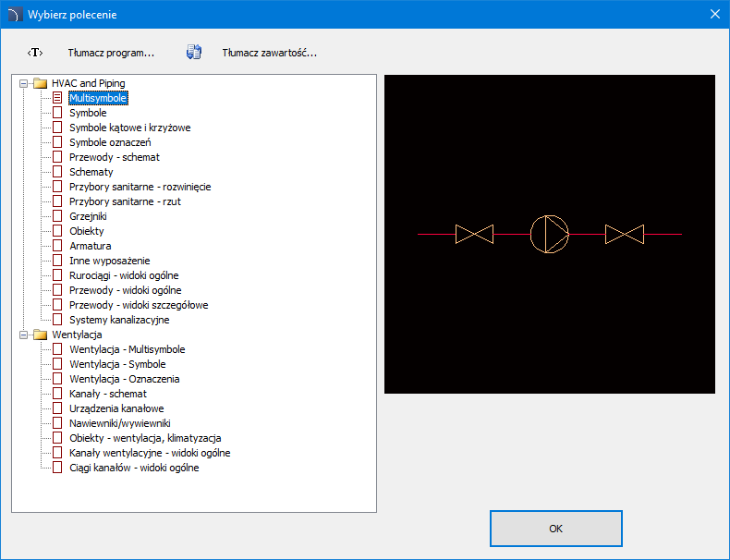Click Tłumacz zawartość... button
730x560 pixels.
coord(269,53)
